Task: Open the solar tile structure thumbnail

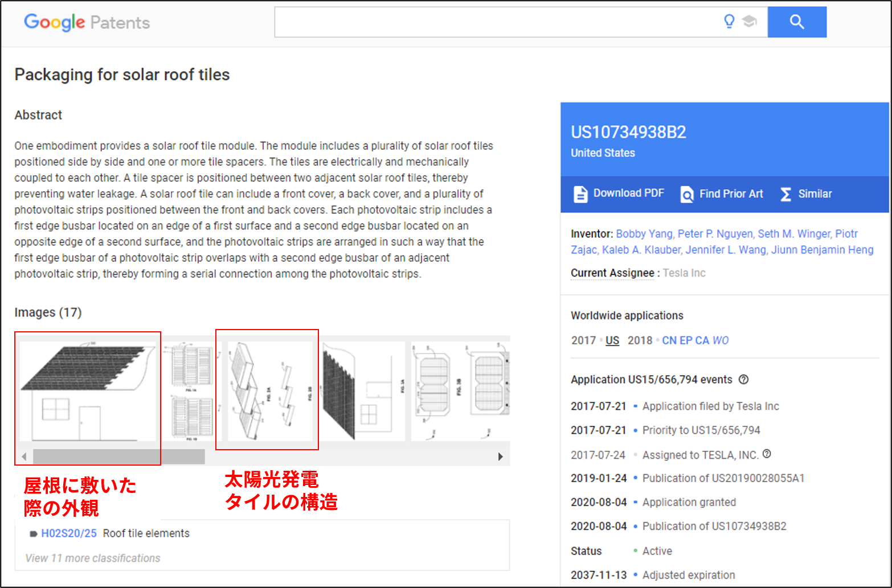Action: click(271, 391)
